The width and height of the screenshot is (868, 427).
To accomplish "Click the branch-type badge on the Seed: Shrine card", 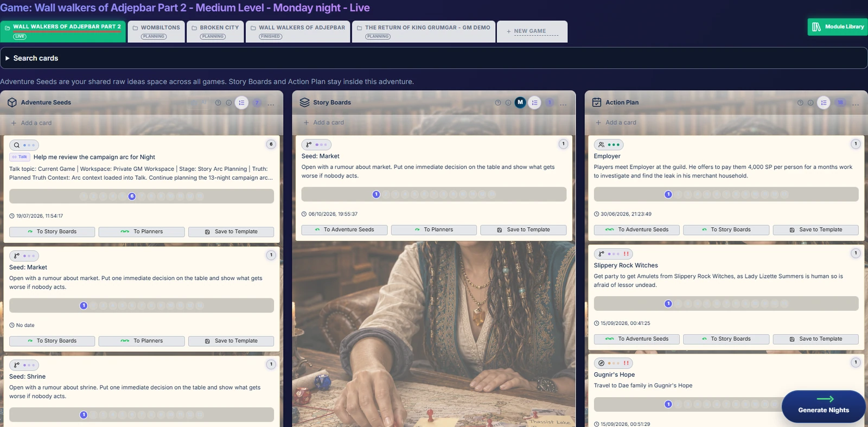I will coord(24,365).
